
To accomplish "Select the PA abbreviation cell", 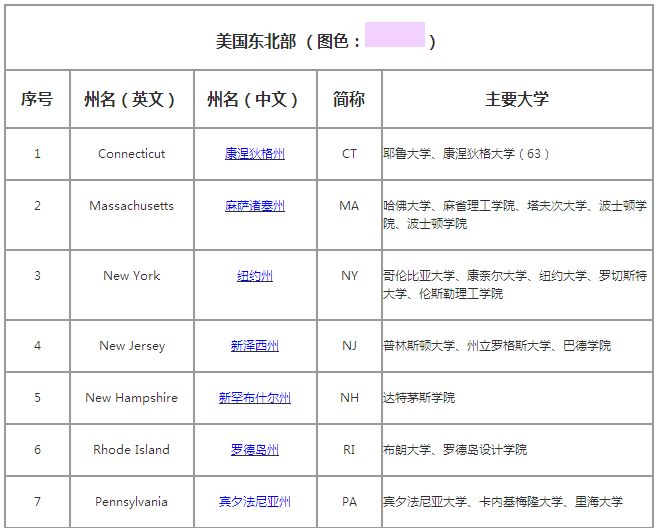I will pyautogui.click(x=349, y=502).
